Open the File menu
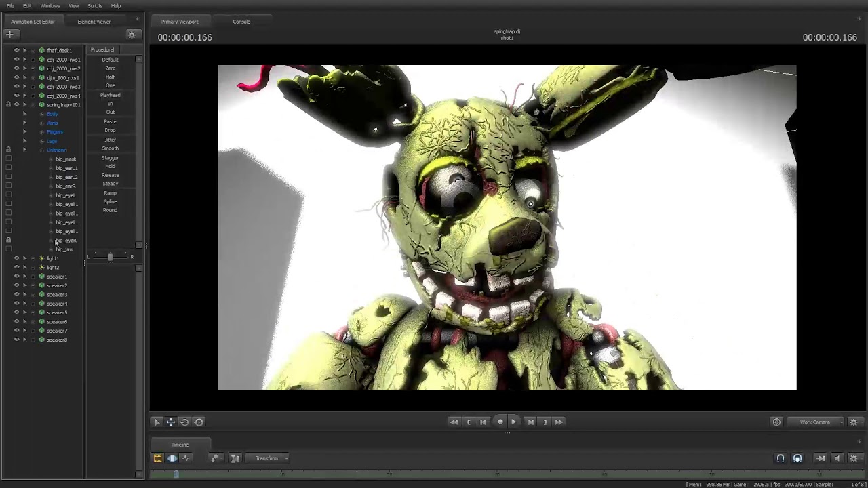The height and width of the screenshot is (488, 868). 10,6
